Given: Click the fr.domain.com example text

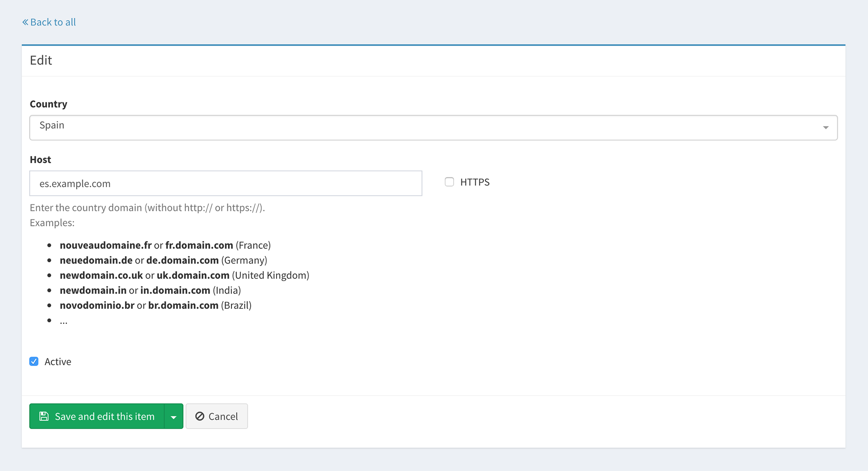Looking at the screenshot, I should click(199, 245).
